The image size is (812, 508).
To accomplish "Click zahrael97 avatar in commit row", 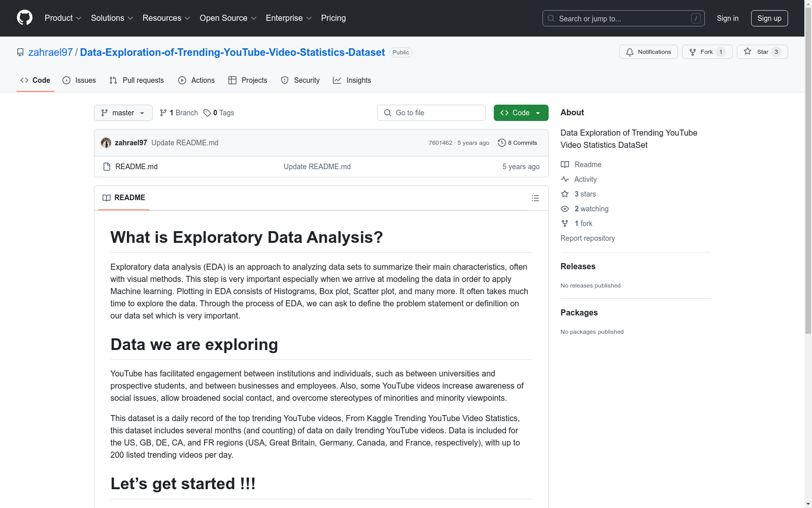I will pos(106,143).
